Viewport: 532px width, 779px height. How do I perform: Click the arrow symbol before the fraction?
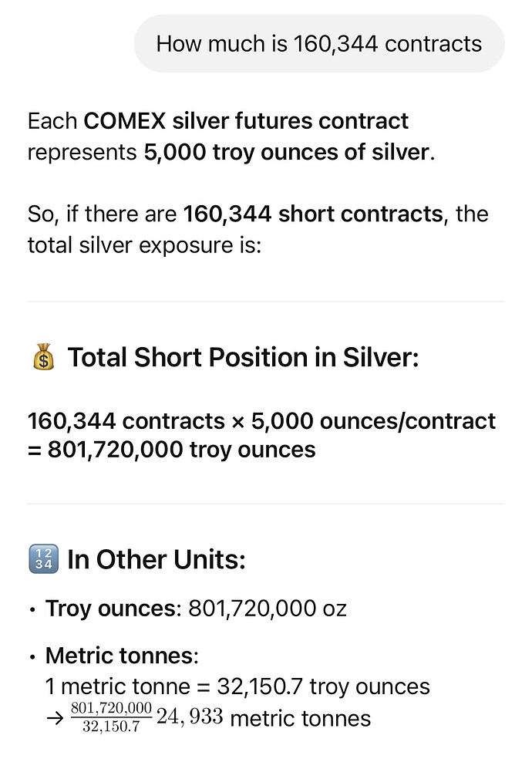coord(56,719)
